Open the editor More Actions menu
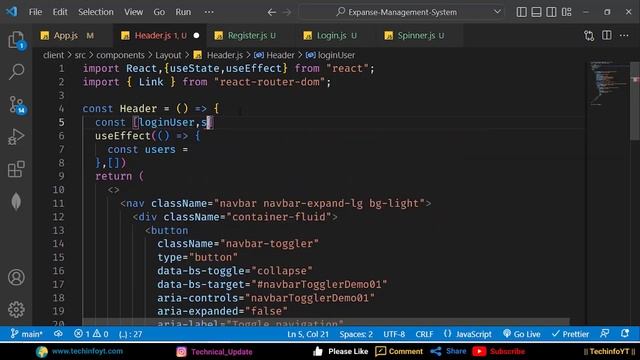This screenshot has width=640, height=360. [x=624, y=36]
